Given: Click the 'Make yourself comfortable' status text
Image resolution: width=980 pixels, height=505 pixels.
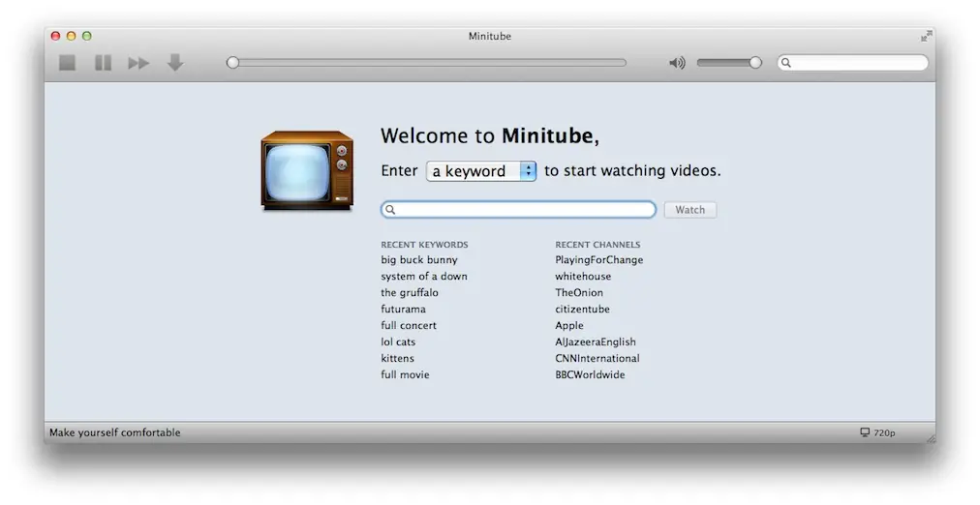Looking at the screenshot, I should (115, 432).
